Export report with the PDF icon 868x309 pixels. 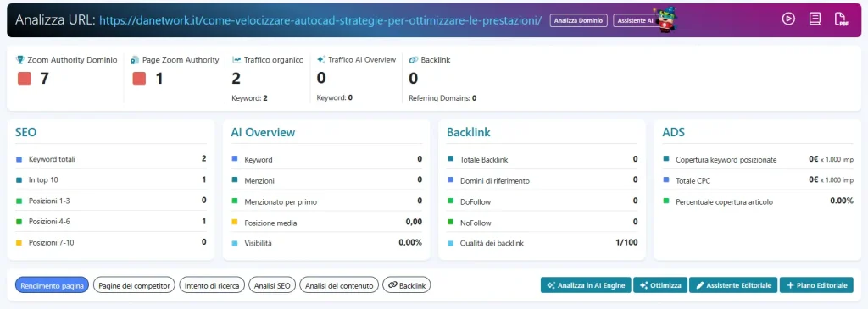point(842,19)
